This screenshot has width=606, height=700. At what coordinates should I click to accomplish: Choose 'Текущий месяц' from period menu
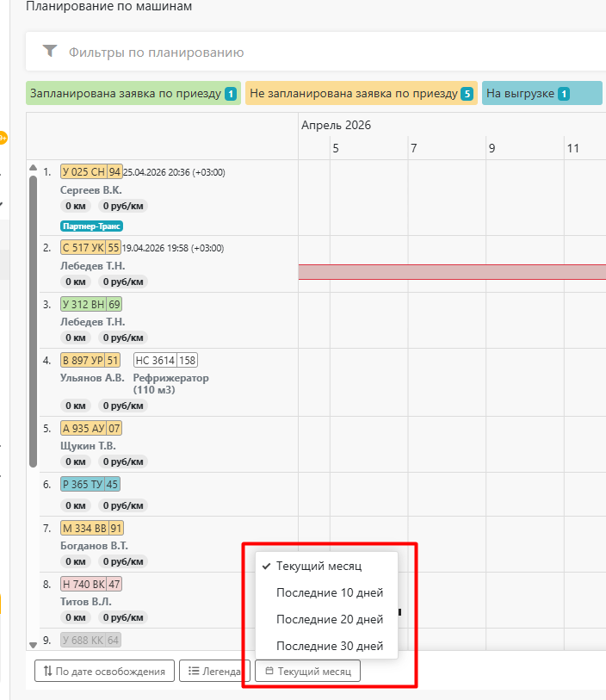326,566
